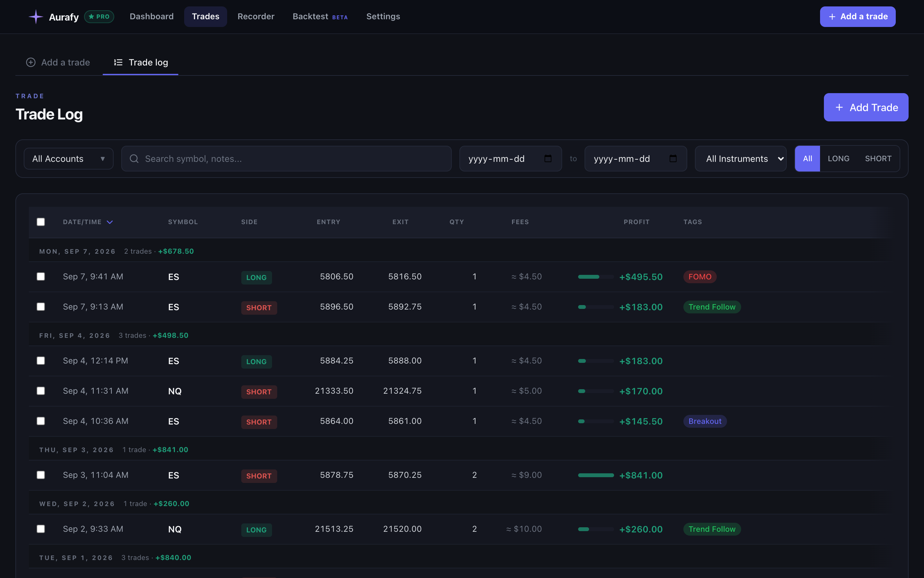Click the Trend Follow tag on Sep 2 trade

coord(712,529)
